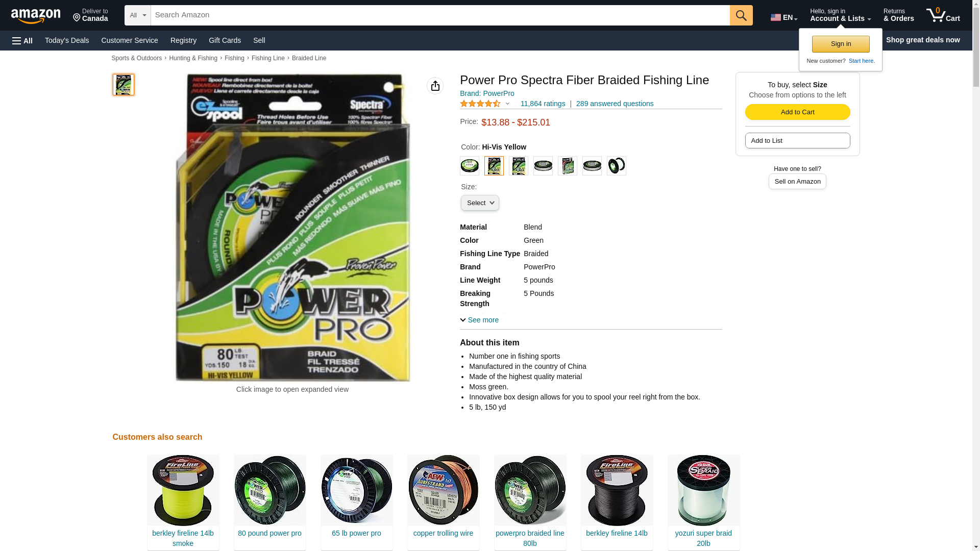
Task: Go to Gift Cards nav item
Action: pyautogui.click(x=225, y=40)
